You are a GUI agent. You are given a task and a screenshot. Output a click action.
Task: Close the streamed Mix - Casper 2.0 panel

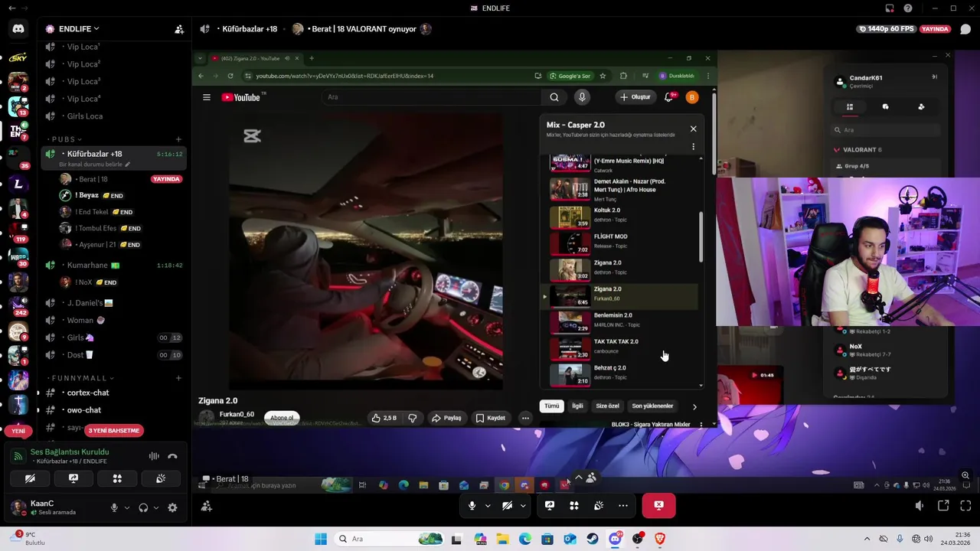point(694,129)
